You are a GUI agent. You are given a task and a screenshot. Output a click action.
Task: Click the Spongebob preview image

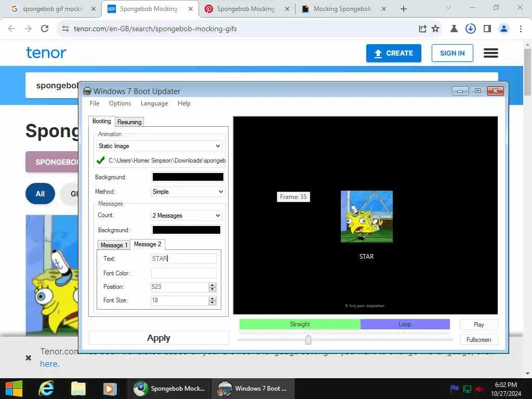366,217
